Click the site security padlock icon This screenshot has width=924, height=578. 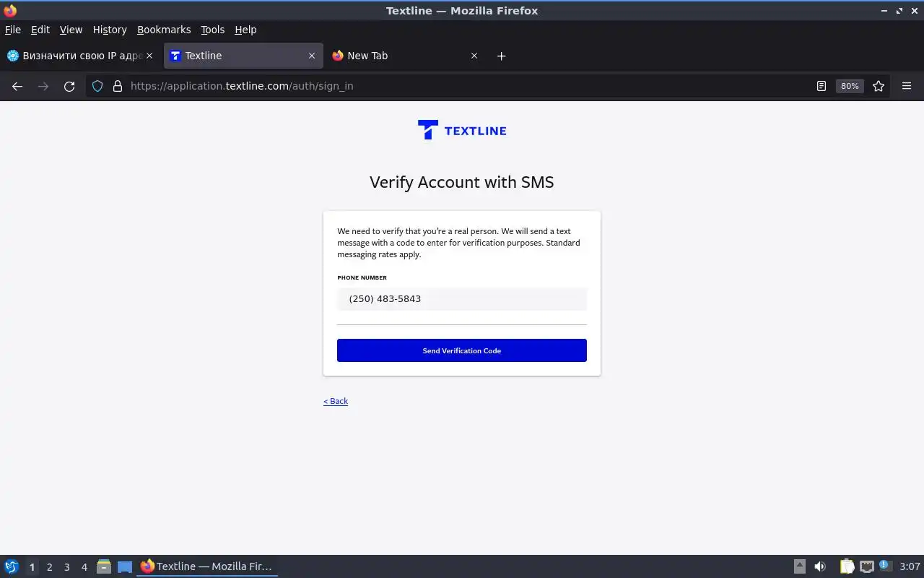tap(118, 86)
